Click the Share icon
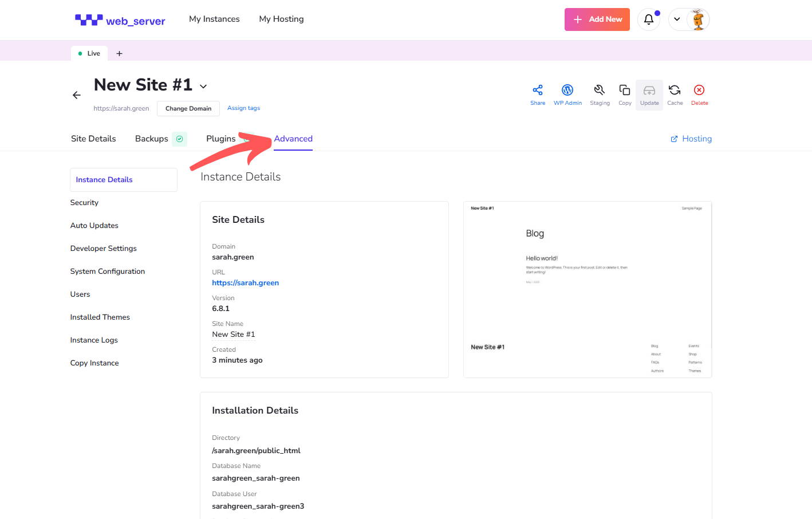The width and height of the screenshot is (812, 519). point(537,95)
